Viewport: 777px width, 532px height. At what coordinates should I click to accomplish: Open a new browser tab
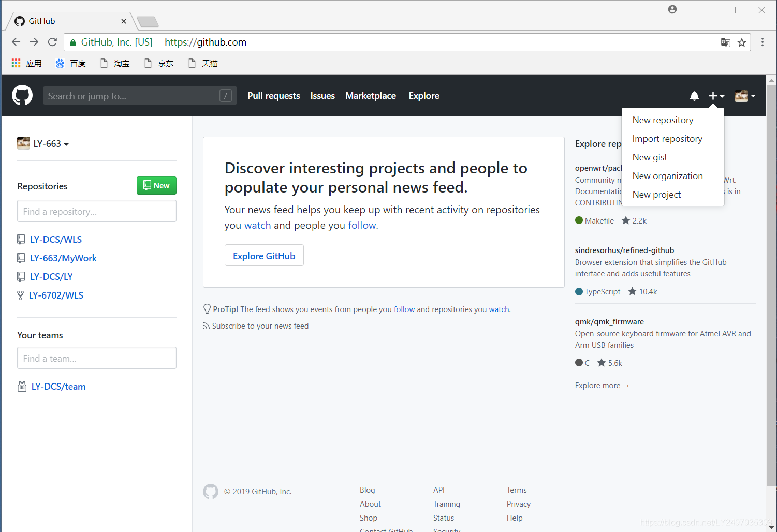point(148,22)
